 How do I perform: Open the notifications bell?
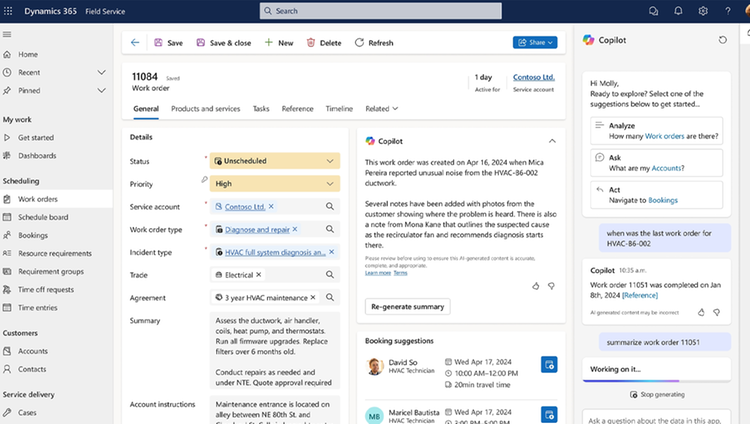click(x=678, y=11)
